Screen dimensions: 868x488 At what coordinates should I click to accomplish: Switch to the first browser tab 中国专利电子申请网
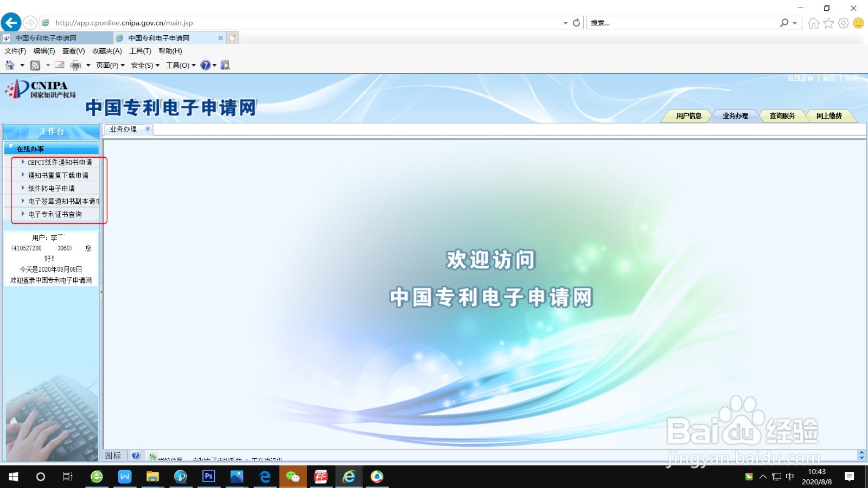(56, 38)
